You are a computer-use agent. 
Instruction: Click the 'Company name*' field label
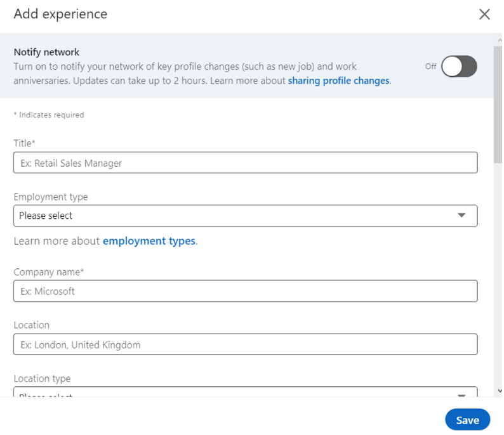pyautogui.click(x=48, y=272)
